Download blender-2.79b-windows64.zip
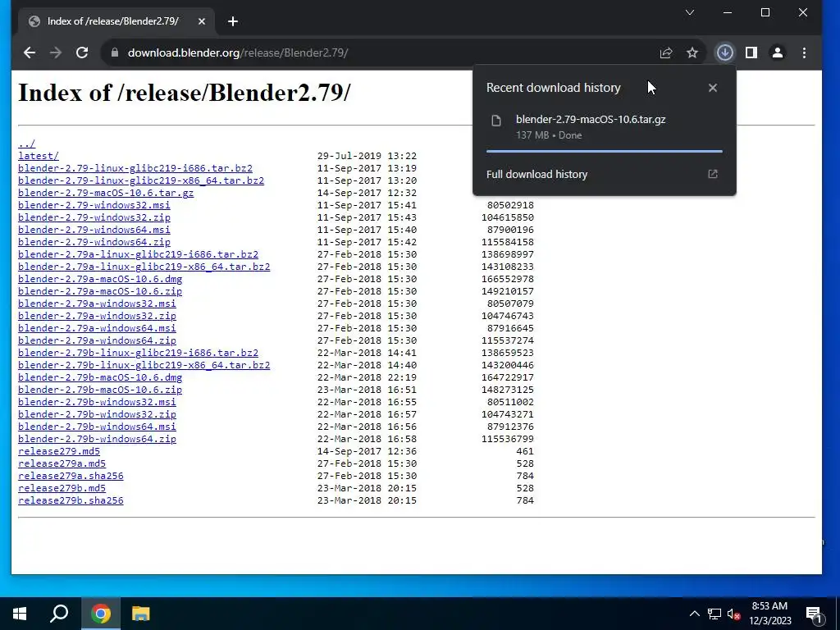840x630 pixels. pos(97,440)
